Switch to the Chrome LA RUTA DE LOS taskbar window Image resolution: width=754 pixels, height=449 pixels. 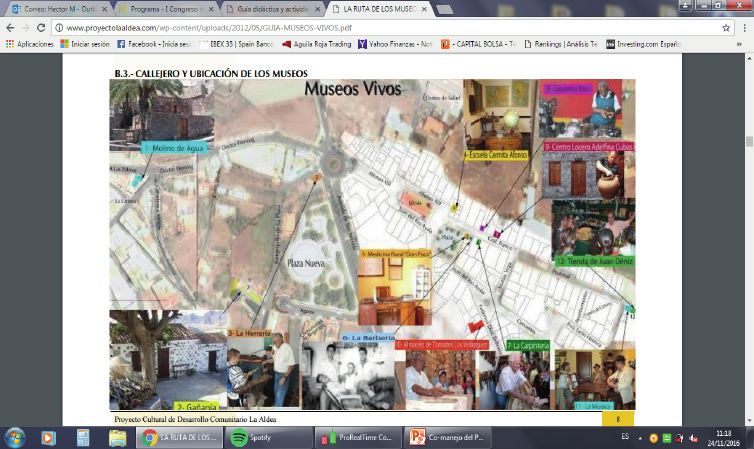pos(179,437)
